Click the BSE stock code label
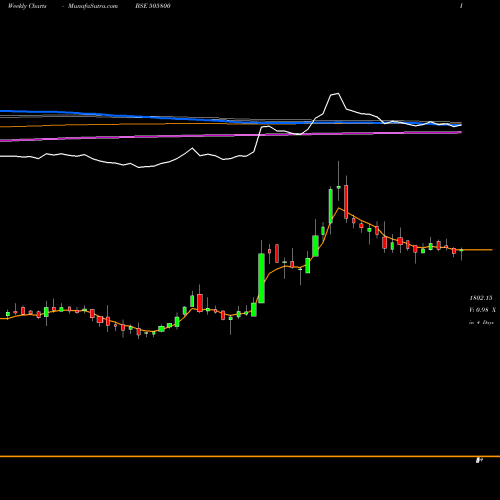The height and width of the screenshot is (500, 500). point(153,6)
